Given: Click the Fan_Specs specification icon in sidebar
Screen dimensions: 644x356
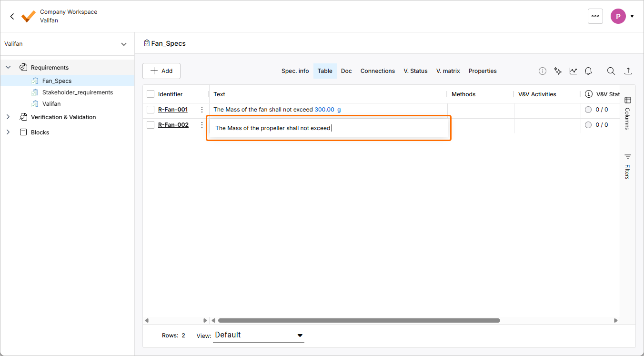Looking at the screenshot, I should pos(35,81).
